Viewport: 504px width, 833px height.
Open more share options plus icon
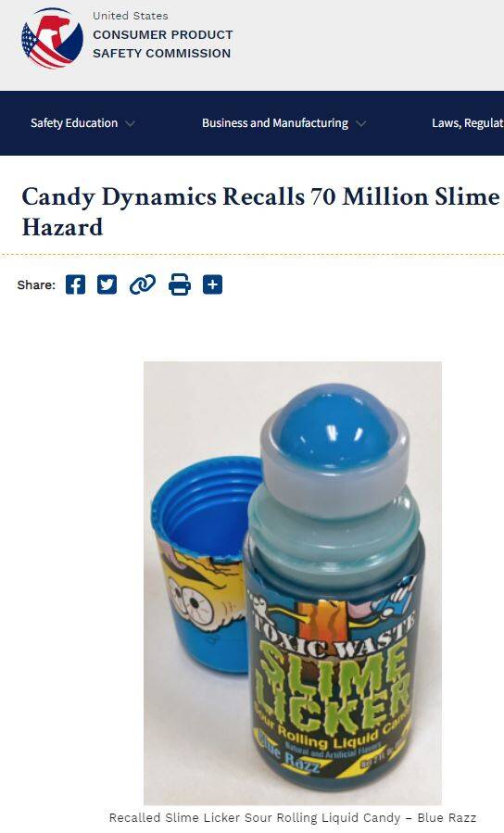pos(212,284)
